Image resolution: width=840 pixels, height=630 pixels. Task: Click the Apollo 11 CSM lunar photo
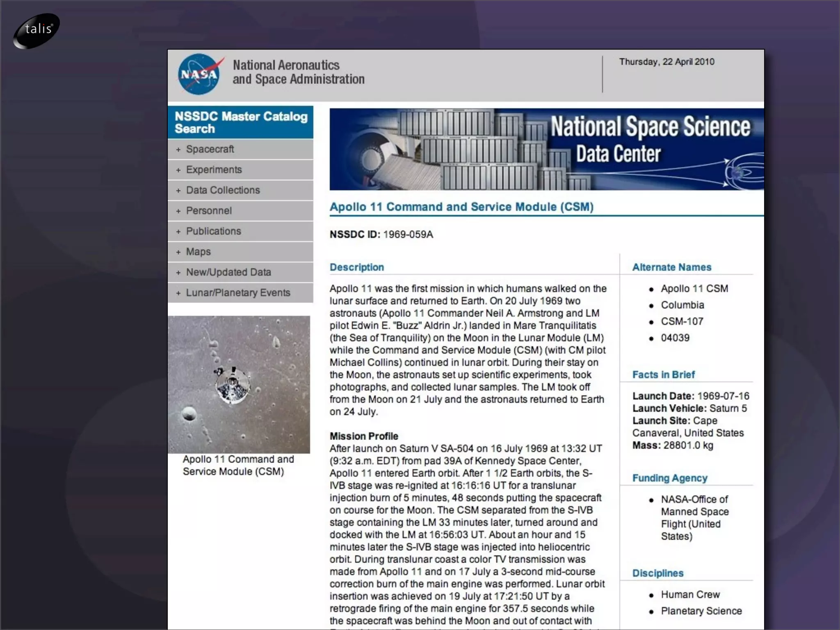239,384
